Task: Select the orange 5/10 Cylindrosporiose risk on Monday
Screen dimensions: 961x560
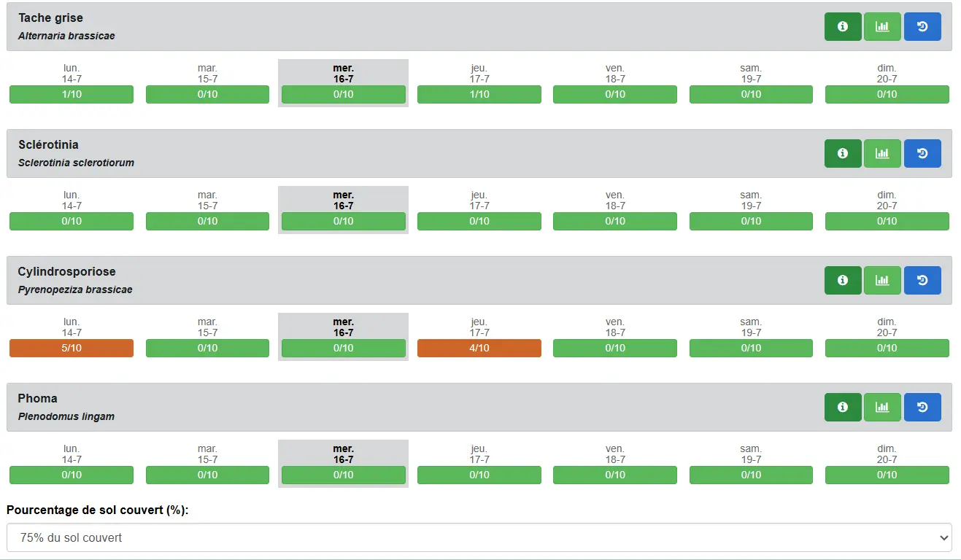Action: point(72,349)
